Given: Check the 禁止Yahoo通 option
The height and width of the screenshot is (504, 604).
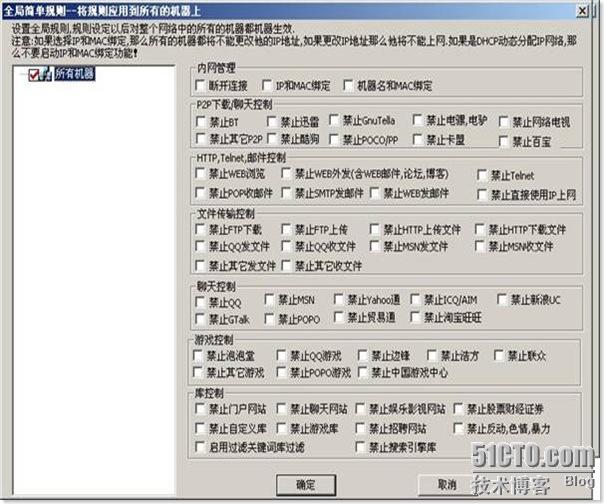Looking at the screenshot, I should pos(339,299).
